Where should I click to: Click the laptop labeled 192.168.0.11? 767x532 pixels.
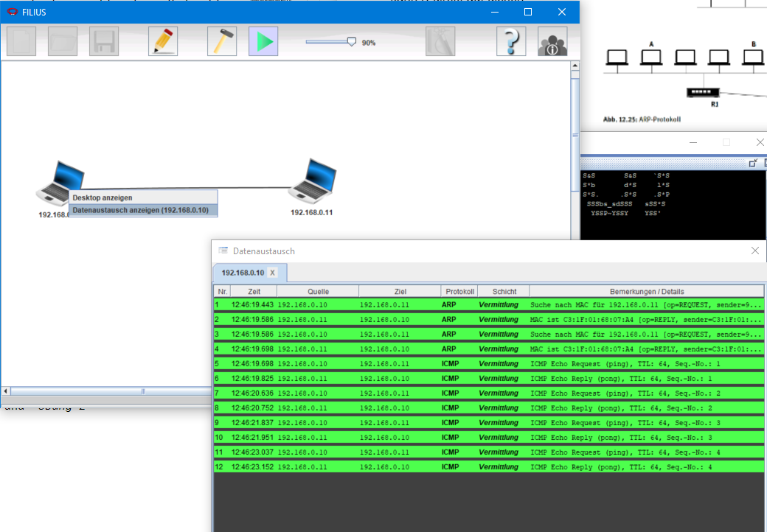pyautogui.click(x=313, y=181)
